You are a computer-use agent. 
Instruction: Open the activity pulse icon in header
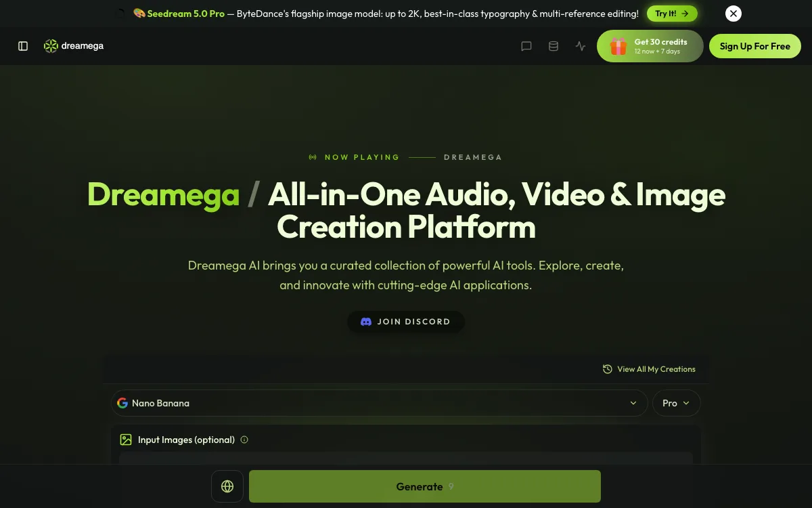[x=581, y=46]
